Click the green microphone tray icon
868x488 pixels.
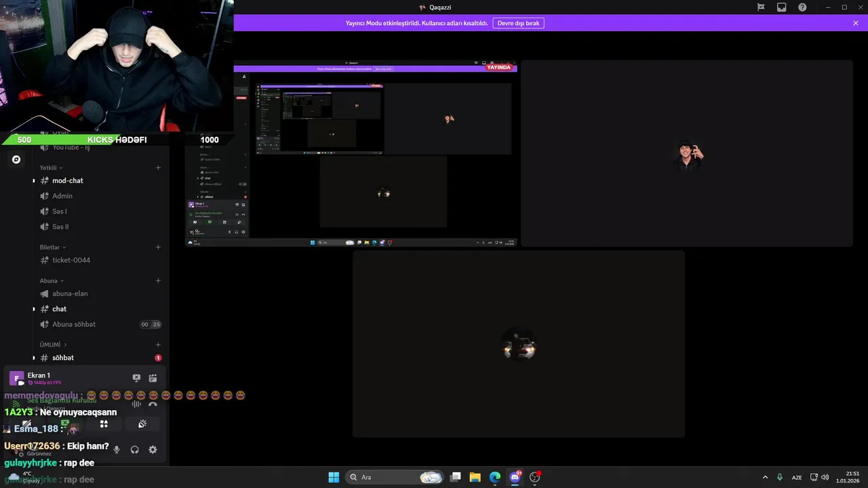click(780, 477)
